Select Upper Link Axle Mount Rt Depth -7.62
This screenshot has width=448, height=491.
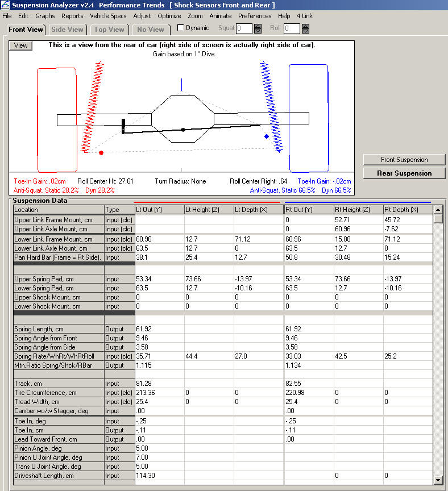(408, 229)
